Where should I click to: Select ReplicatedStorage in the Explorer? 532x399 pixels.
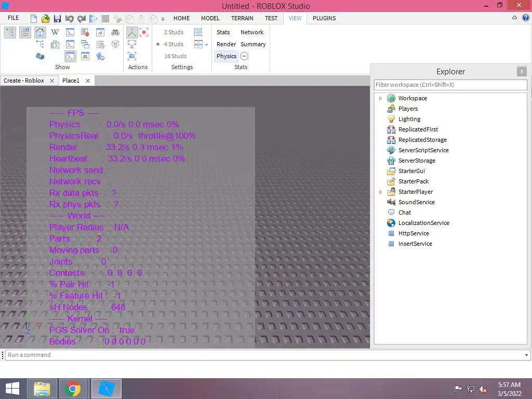coord(422,140)
